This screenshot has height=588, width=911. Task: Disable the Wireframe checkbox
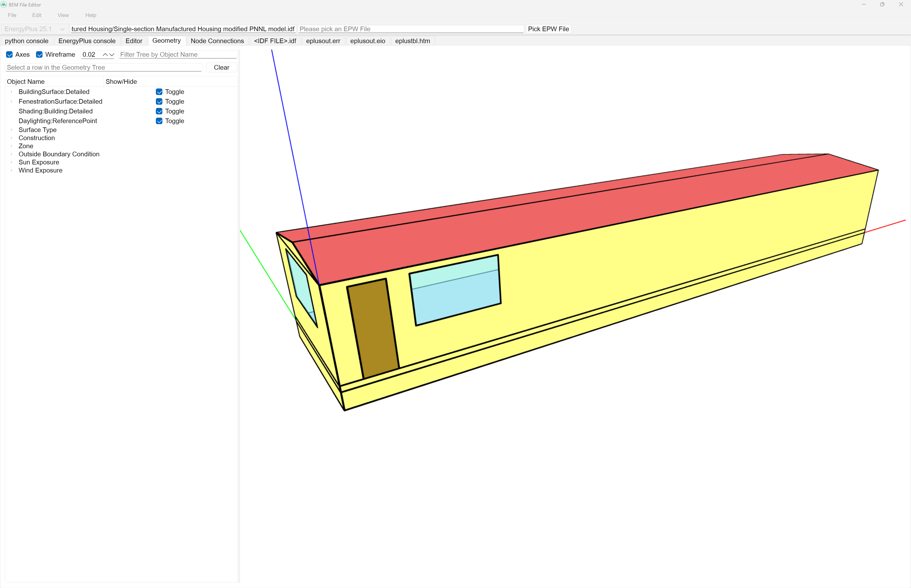click(39, 55)
